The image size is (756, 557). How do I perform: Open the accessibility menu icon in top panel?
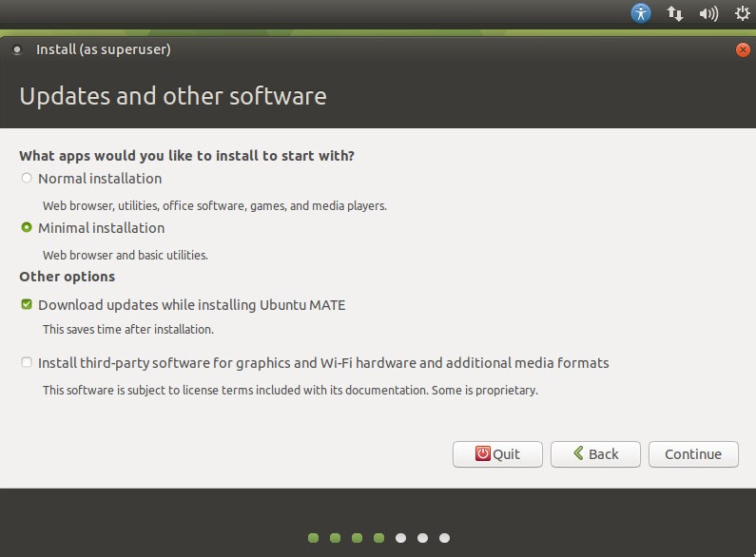click(x=641, y=13)
